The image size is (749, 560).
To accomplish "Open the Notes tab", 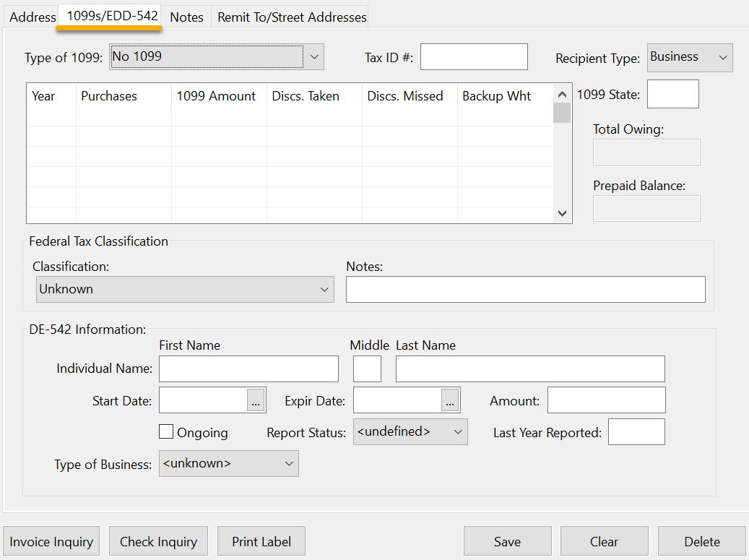I will 186,17.
